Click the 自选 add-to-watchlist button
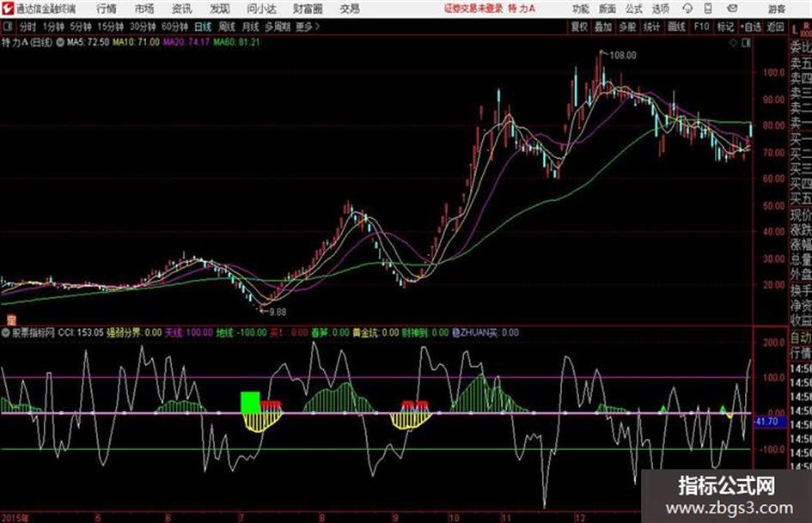The height and width of the screenshot is (523, 812). (751, 27)
